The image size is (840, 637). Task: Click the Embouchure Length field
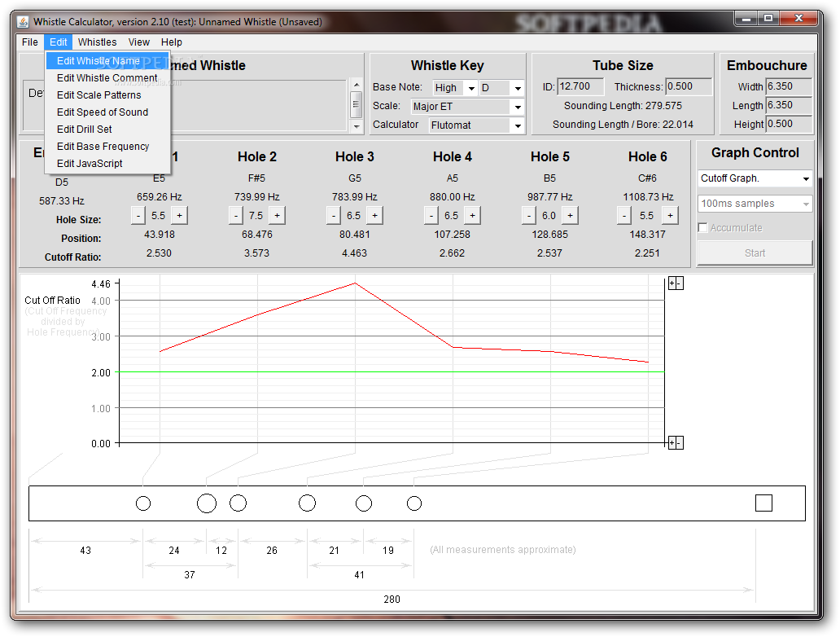pos(789,105)
